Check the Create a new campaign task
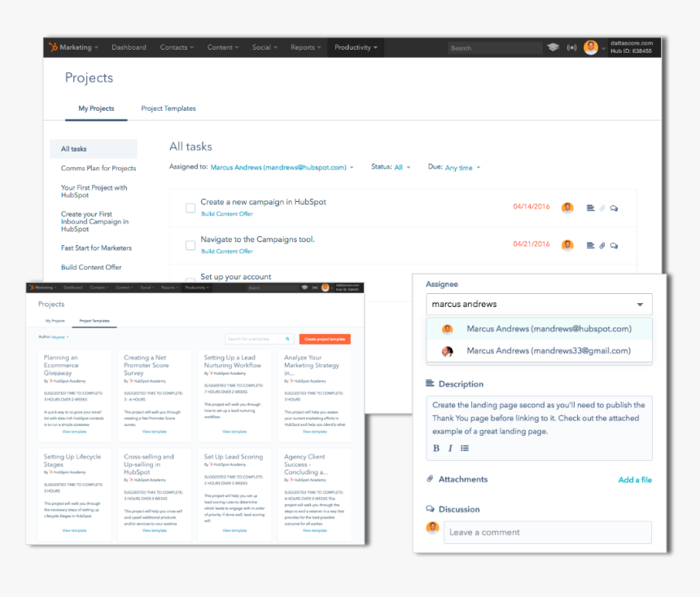Viewport: 700px width, 597px height. [190, 208]
